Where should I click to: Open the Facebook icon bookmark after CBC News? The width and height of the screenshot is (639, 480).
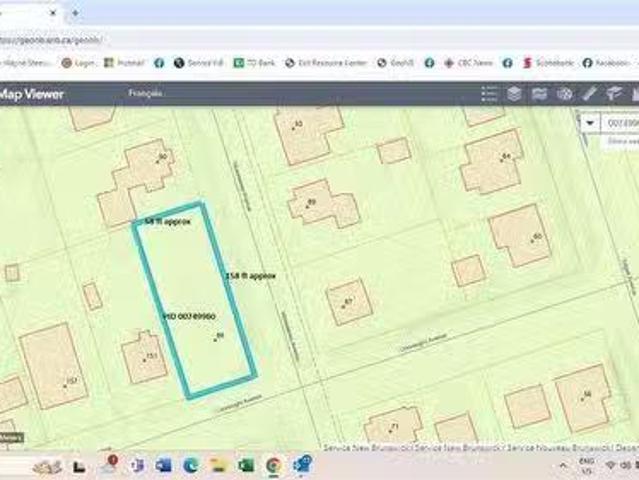(x=507, y=63)
